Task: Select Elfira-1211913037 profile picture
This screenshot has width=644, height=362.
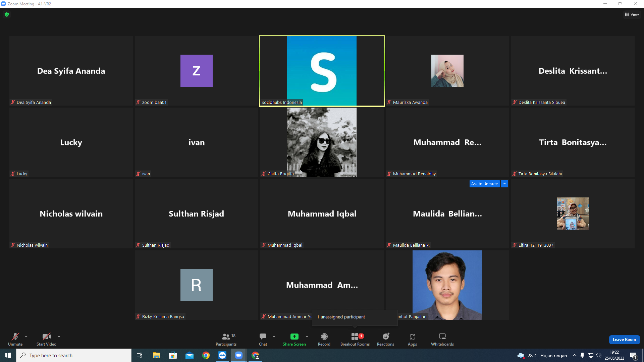Action: click(x=573, y=214)
